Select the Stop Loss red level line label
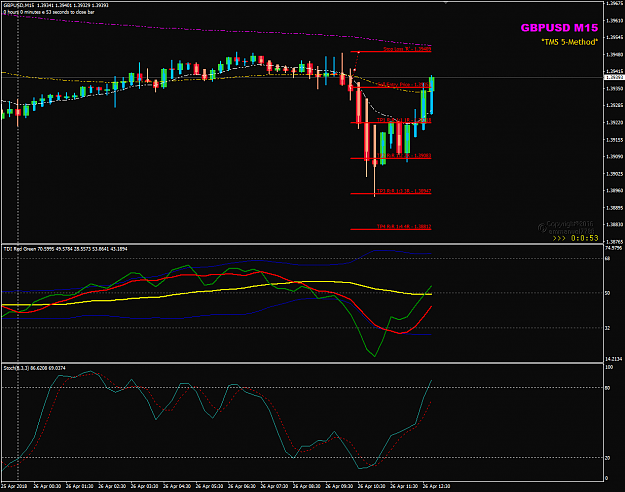The height and width of the screenshot is (492, 625). (407, 49)
